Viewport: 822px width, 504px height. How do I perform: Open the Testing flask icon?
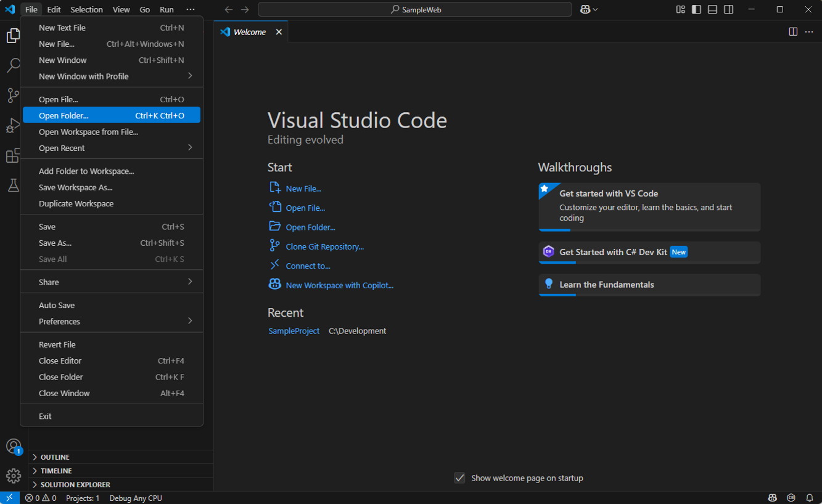13,185
